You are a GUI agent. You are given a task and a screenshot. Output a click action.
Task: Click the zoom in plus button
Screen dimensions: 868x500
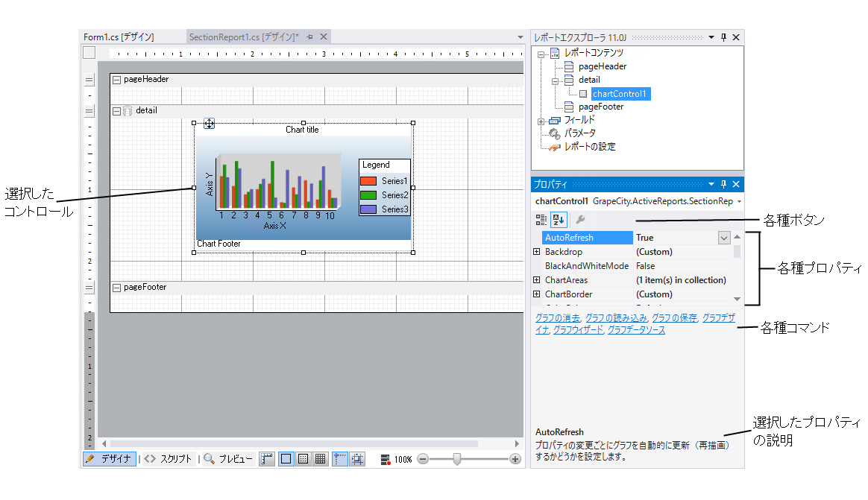tap(515, 459)
